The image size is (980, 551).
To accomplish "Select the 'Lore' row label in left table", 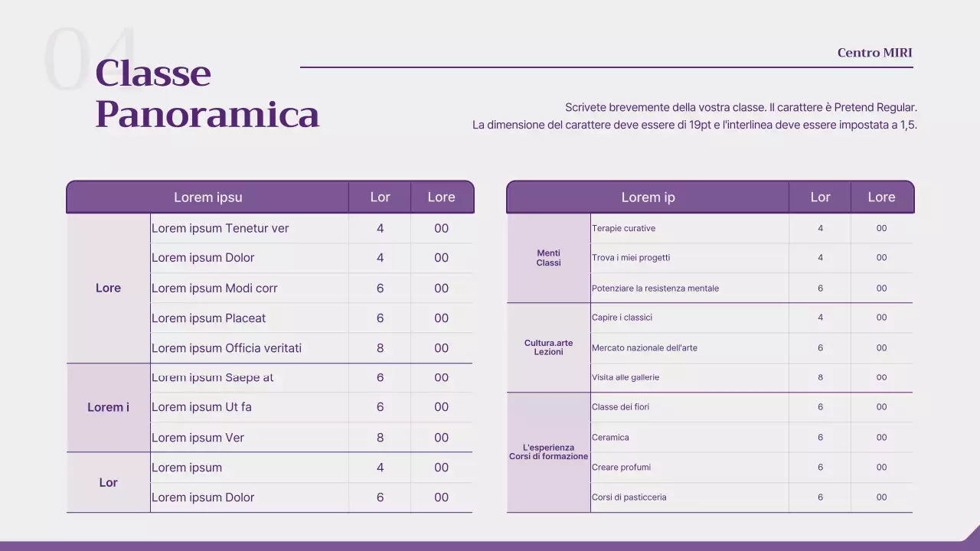I will coord(108,288).
